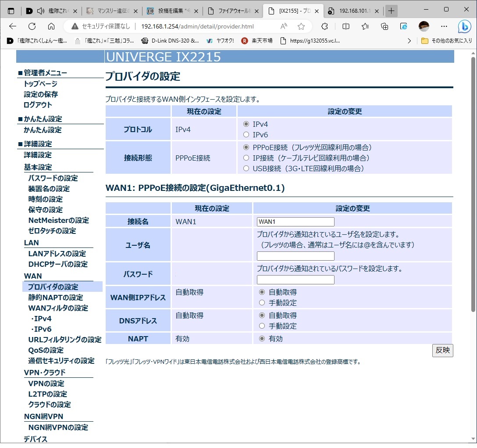Click the ログアウト link
This screenshot has height=448, width=477.
(38, 105)
